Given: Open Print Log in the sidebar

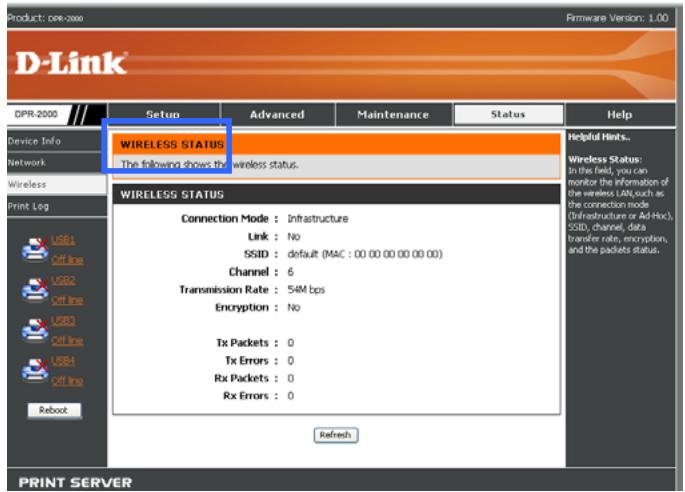Looking at the screenshot, I should pos(57,206).
